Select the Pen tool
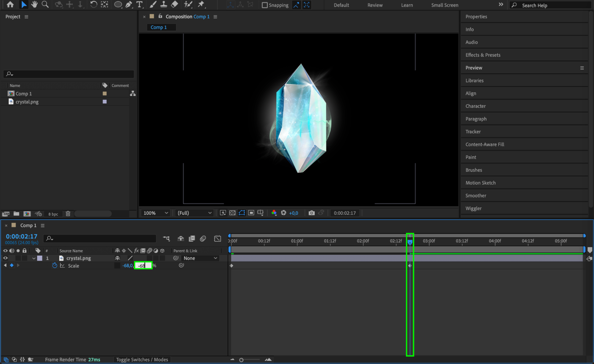Viewport: 594px width, 364px height. point(129,4)
